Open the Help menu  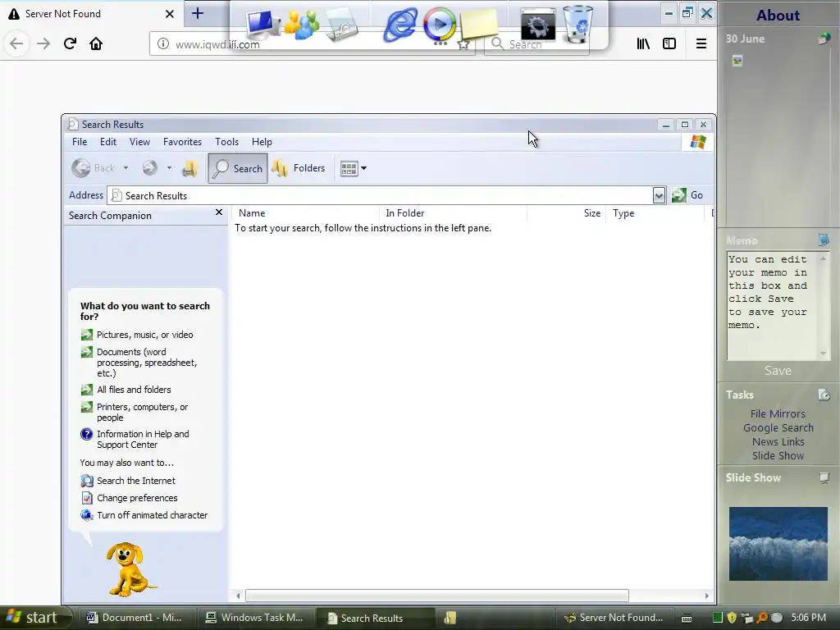pyautogui.click(x=262, y=142)
